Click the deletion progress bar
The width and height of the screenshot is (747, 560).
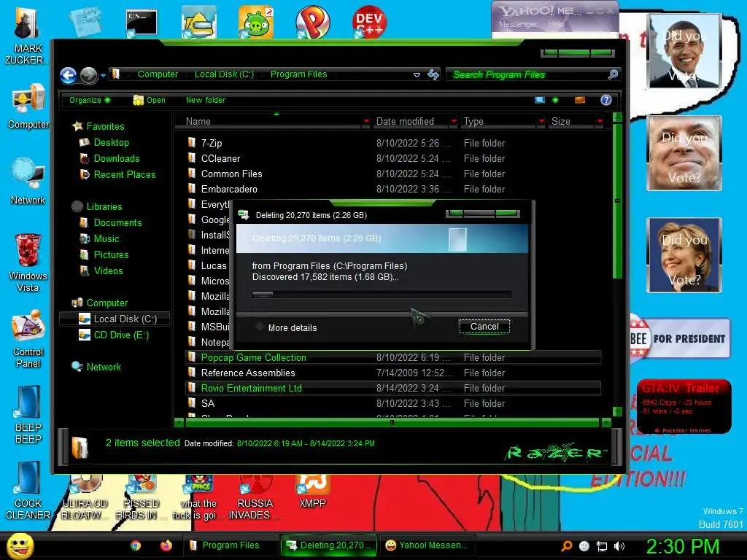pyautogui.click(x=382, y=295)
